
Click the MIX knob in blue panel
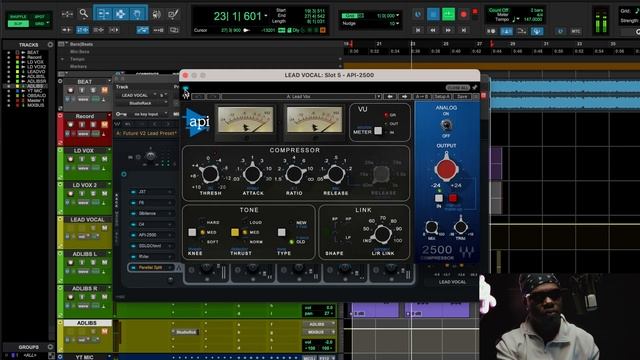point(431,227)
